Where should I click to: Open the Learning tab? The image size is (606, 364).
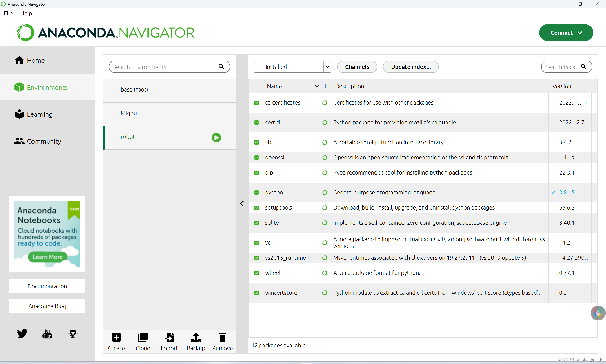click(47, 114)
